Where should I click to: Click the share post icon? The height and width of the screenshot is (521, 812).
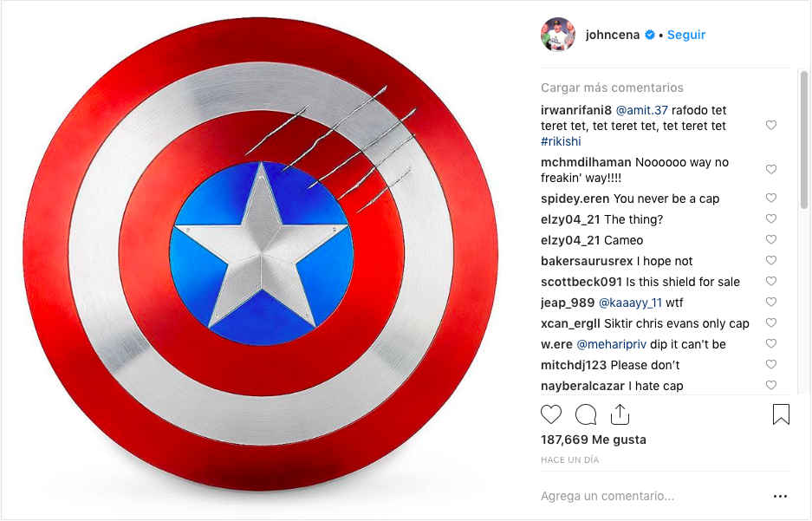[x=620, y=414]
